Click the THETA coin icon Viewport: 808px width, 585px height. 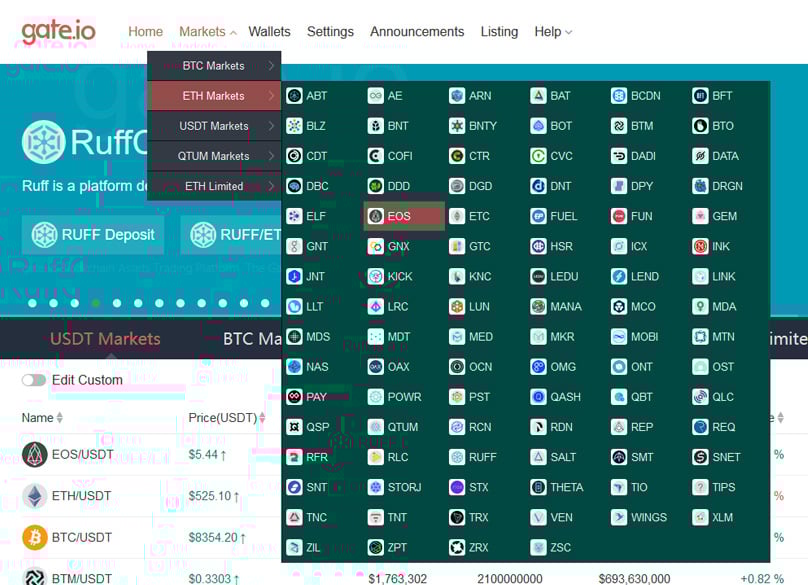tap(538, 487)
